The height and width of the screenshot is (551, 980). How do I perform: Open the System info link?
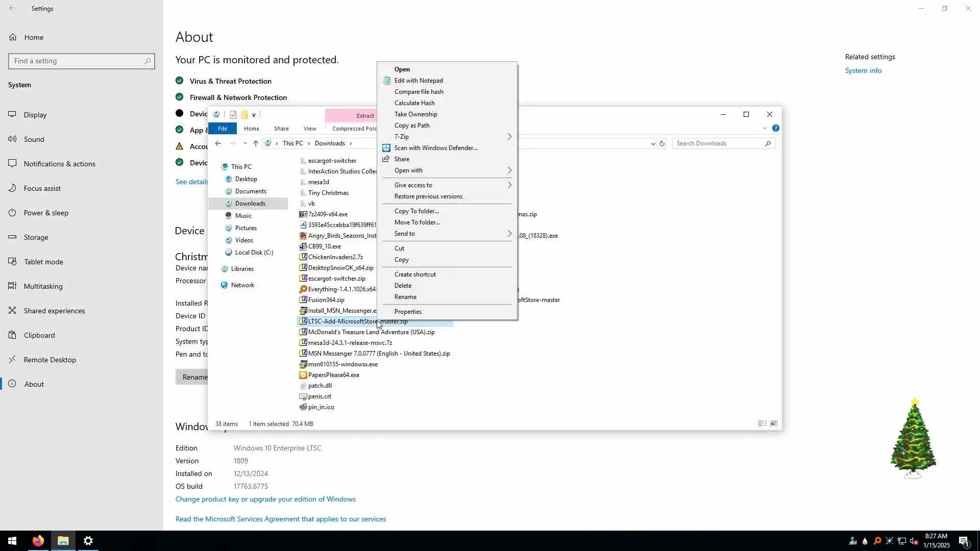click(x=863, y=70)
